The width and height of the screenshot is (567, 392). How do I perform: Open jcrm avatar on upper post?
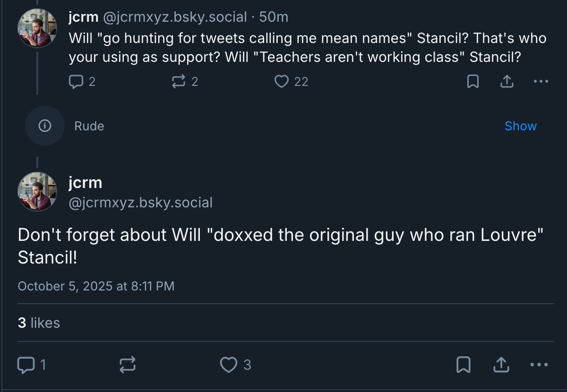pyautogui.click(x=37, y=28)
